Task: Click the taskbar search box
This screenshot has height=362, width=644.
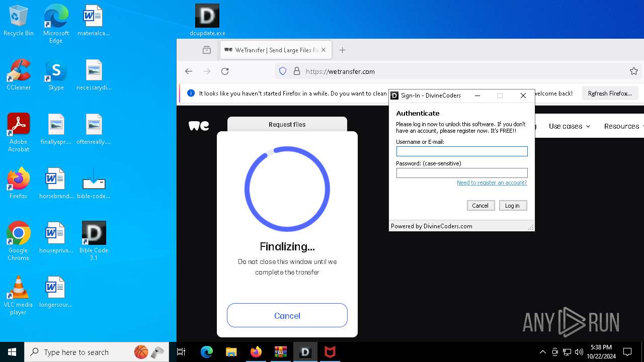Action: point(97,352)
